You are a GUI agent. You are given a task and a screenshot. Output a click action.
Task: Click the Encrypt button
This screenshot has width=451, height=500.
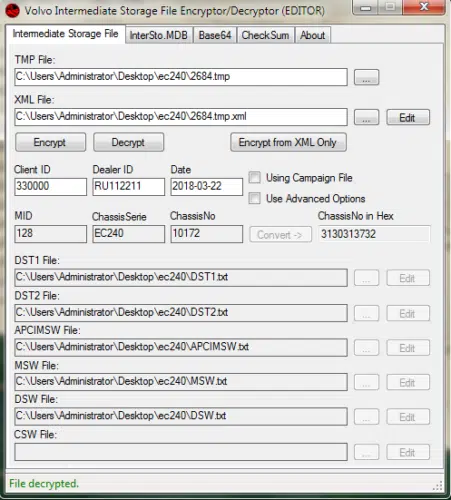click(x=50, y=142)
